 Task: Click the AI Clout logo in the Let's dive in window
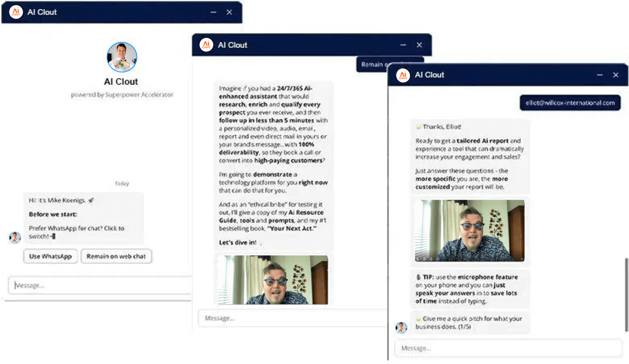point(206,45)
